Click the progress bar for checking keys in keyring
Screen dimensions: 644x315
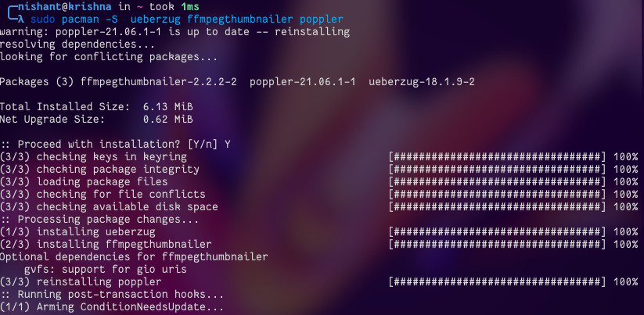point(497,156)
